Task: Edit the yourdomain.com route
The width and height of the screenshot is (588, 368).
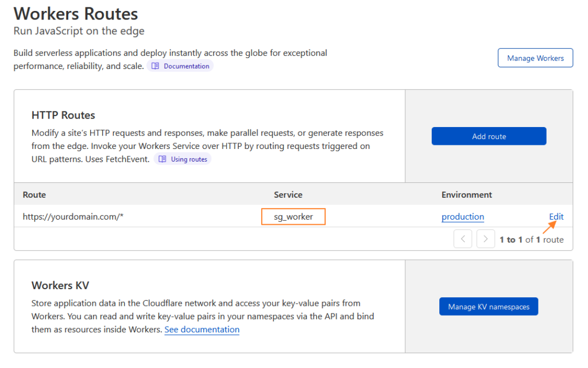Action: [556, 217]
